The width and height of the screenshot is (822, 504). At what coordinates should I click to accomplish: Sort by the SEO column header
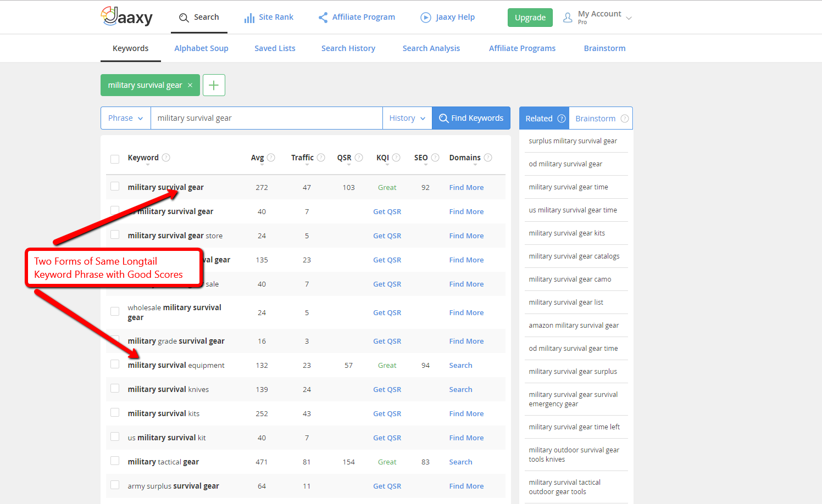[x=421, y=158]
